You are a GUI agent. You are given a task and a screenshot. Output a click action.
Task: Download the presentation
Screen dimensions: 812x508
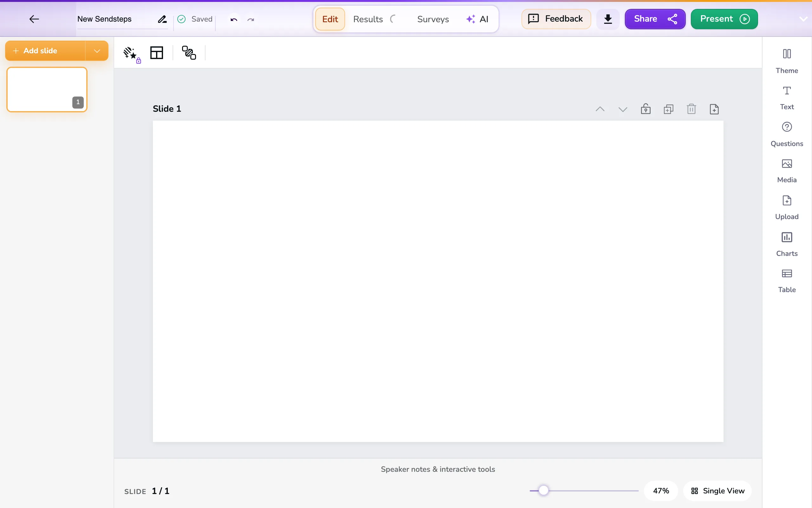608,19
